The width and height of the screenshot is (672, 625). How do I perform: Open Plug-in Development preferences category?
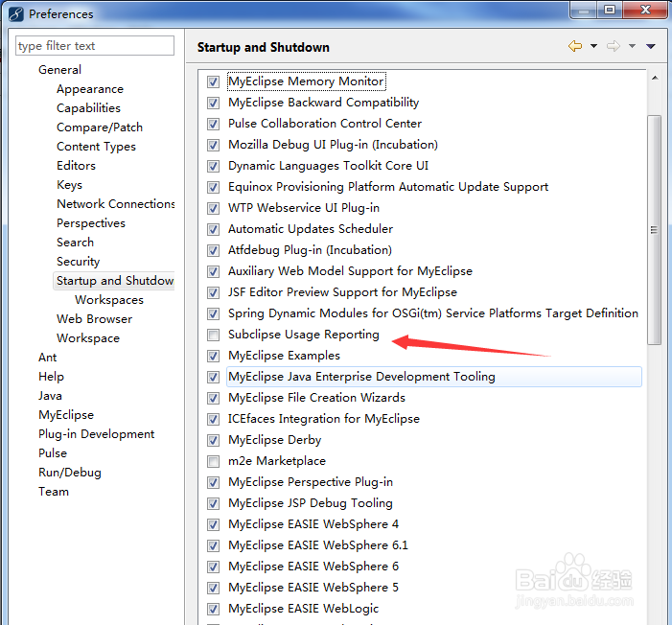tap(96, 434)
